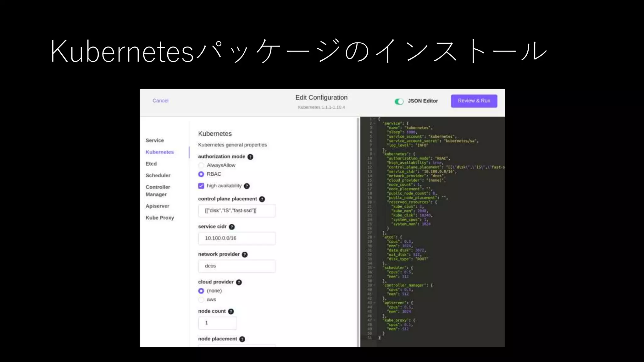Collapse "kube_proxy" block in JSON editor
644x362 pixels.
pos(374,320)
